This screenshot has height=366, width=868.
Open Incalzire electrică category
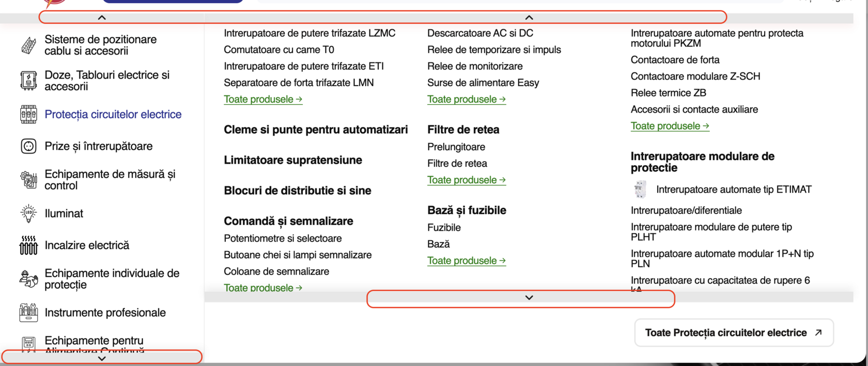(x=87, y=245)
